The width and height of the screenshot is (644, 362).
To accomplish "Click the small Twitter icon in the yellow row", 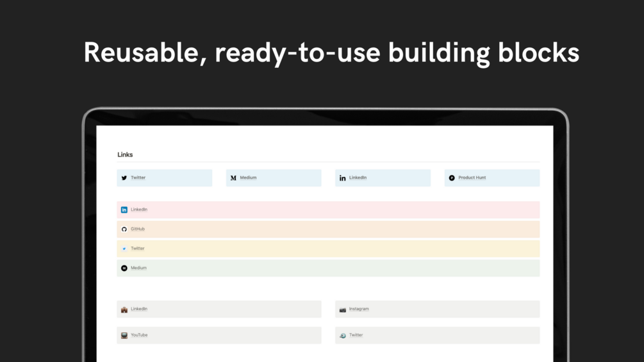I will (124, 249).
